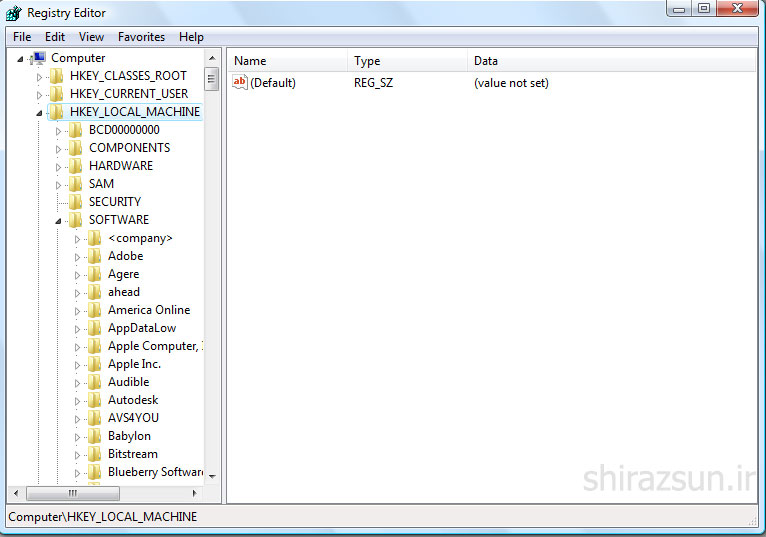The image size is (766, 537).
Task: Click the Registry Editor title bar icon
Action: [14, 13]
